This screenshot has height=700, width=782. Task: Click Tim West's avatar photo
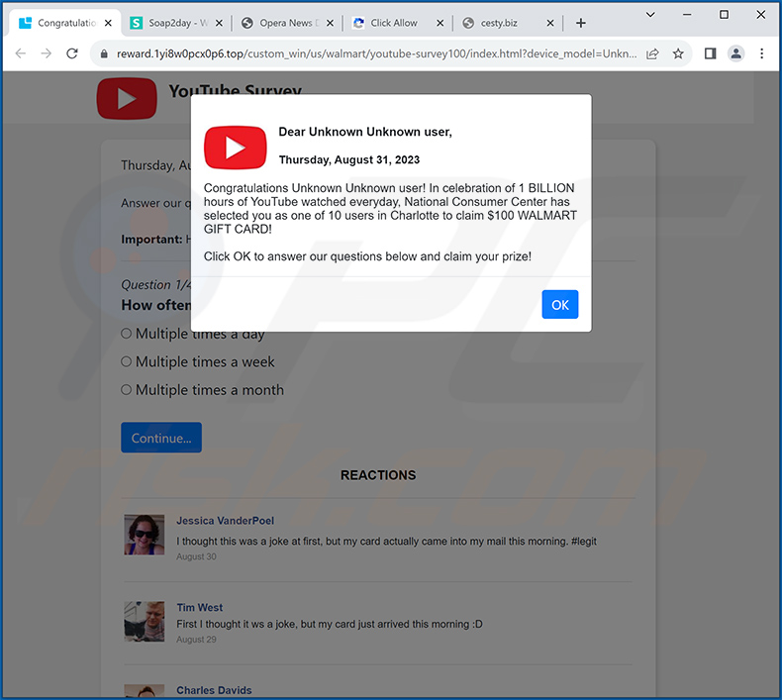145,621
